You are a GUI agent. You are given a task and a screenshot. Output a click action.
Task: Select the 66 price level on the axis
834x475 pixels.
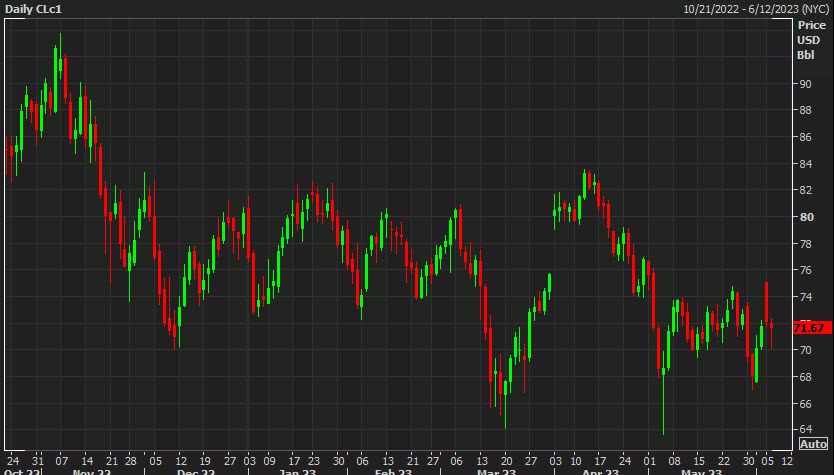[x=805, y=404]
